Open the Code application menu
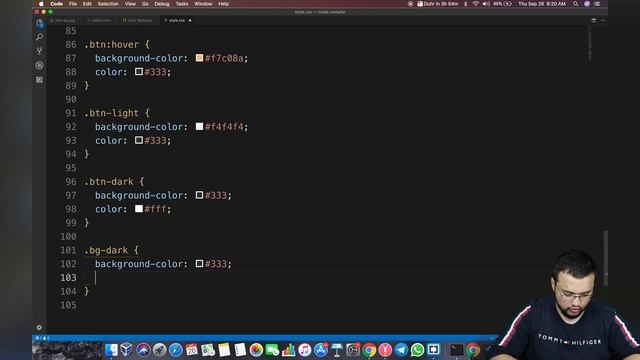 coord(56,4)
